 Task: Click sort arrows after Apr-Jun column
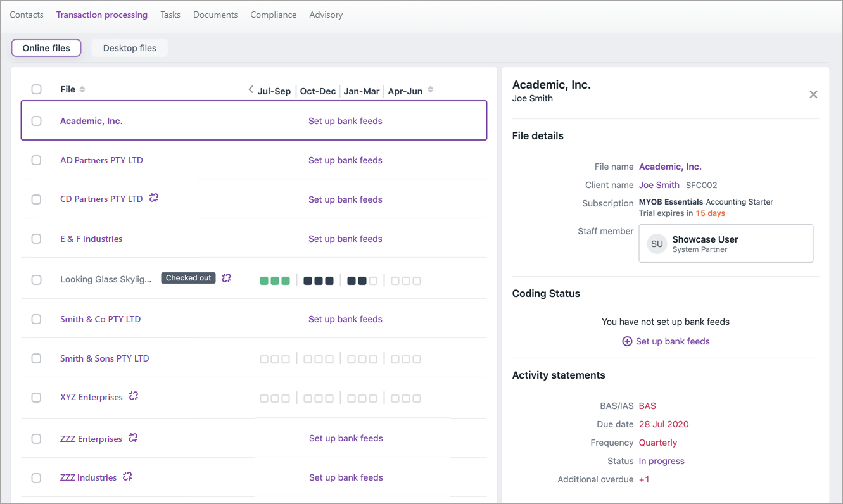[x=431, y=90]
